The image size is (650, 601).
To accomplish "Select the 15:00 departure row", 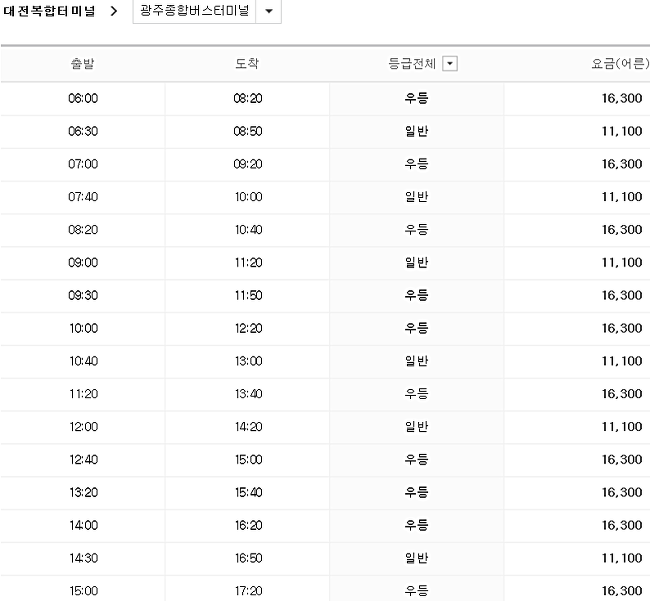I will (325, 588).
